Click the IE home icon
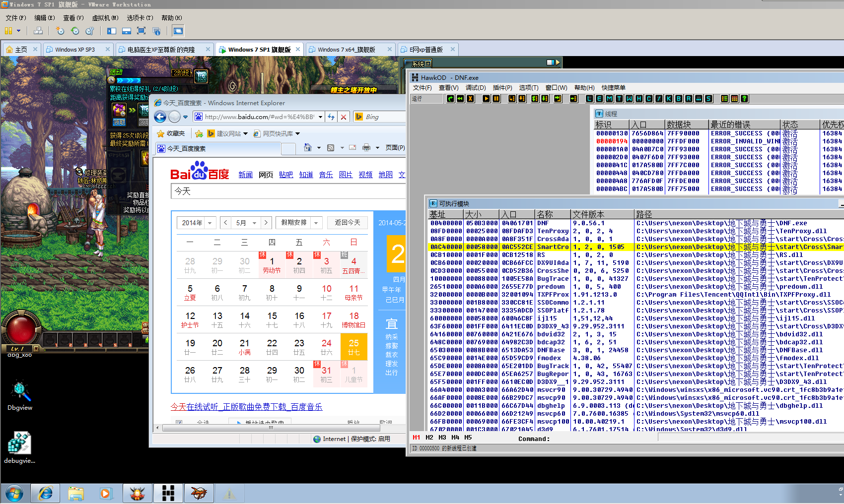 coord(308,147)
